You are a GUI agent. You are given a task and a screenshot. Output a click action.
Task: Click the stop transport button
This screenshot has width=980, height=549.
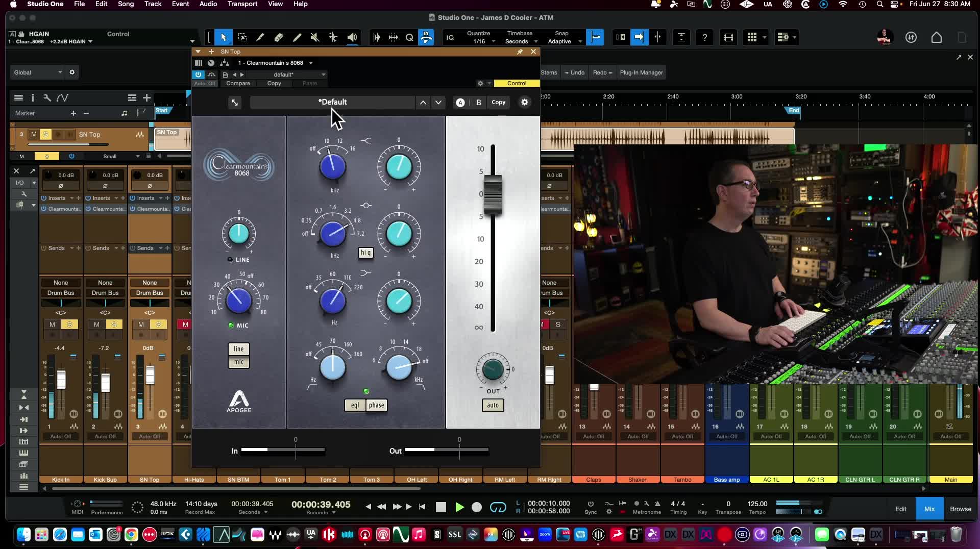tap(441, 507)
